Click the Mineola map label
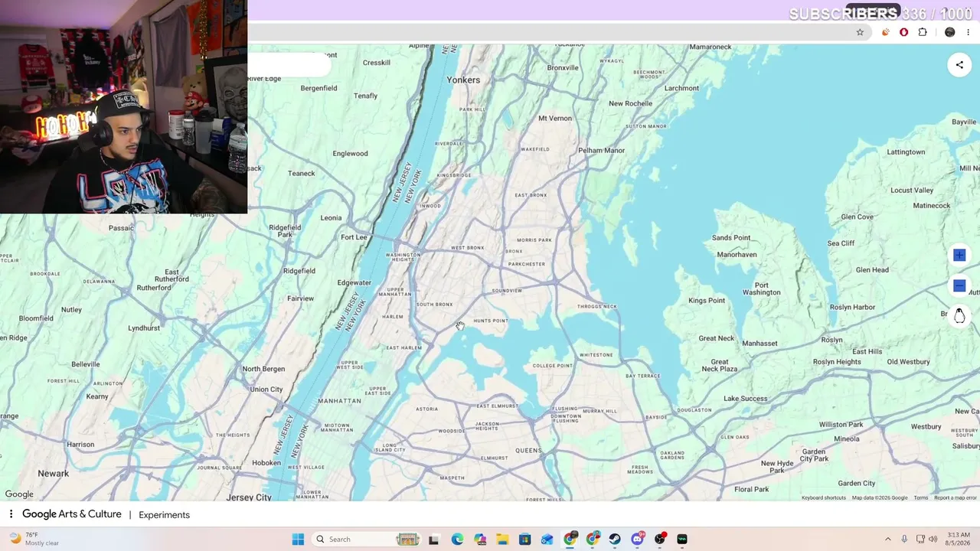The height and width of the screenshot is (551, 980). (847, 439)
